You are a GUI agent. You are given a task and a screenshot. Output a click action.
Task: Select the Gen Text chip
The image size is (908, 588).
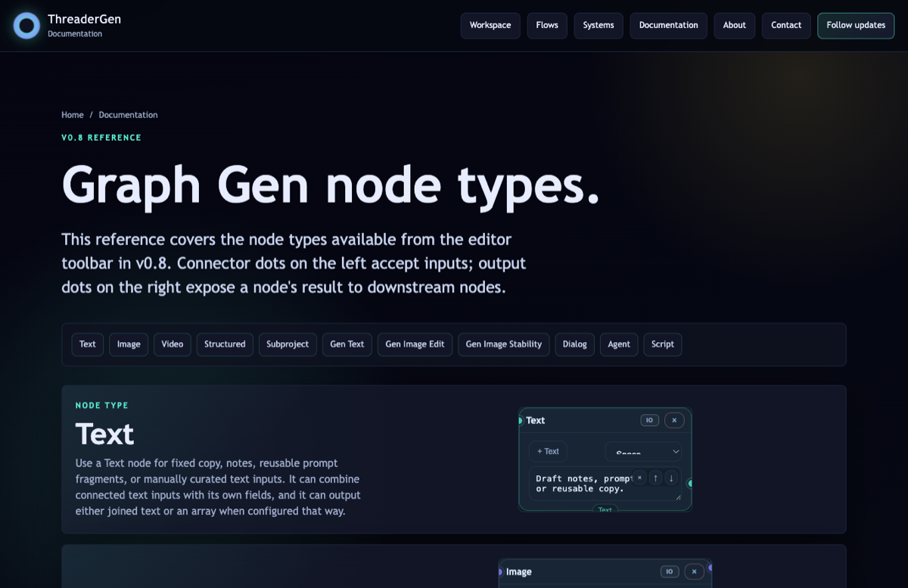[347, 344]
